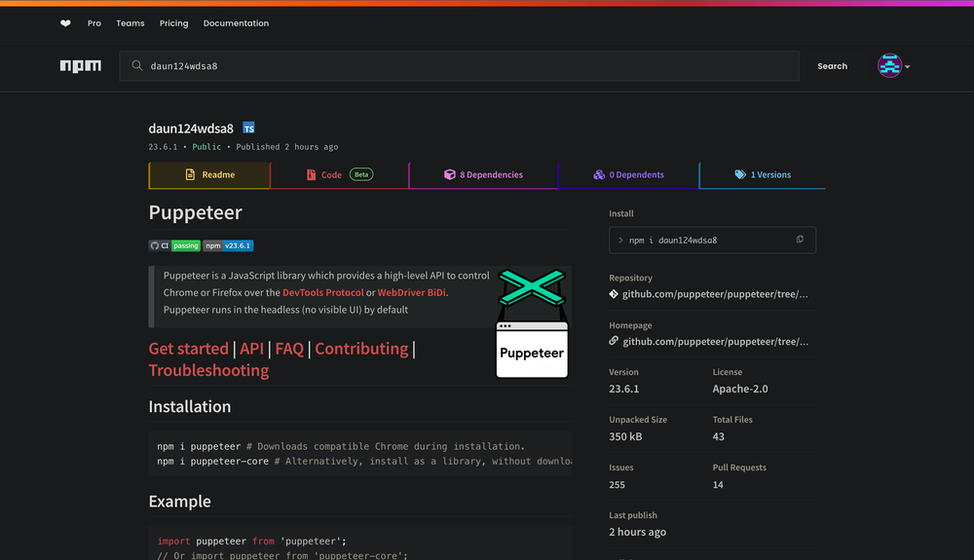Go to npm home via logo
This screenshot has width=974, height=560.
[x=81, y=66]
